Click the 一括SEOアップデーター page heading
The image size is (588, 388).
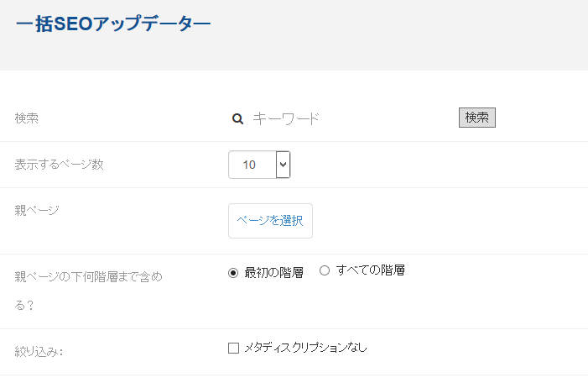[113, 24]
